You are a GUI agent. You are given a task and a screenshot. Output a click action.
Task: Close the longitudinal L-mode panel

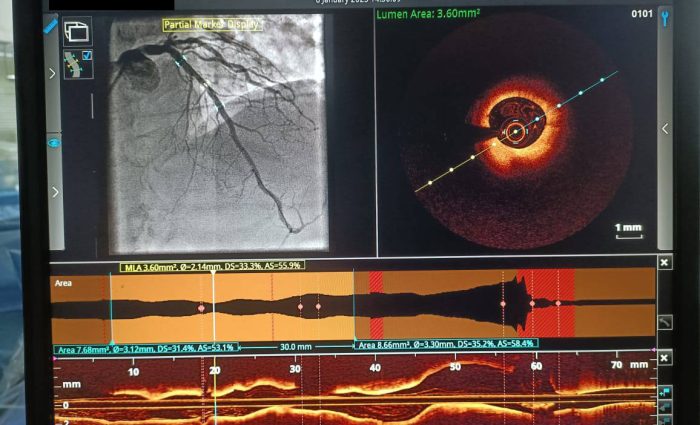pyautogui.click(x=664, y=358)
